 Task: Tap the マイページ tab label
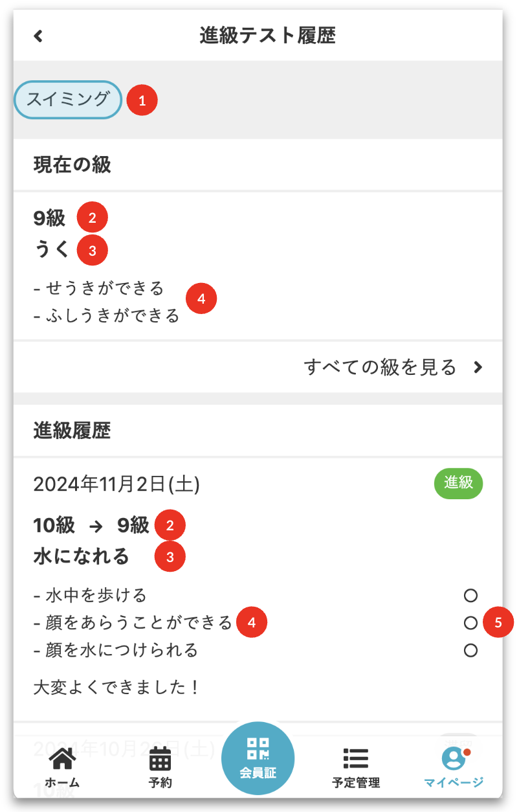[454, 782]
